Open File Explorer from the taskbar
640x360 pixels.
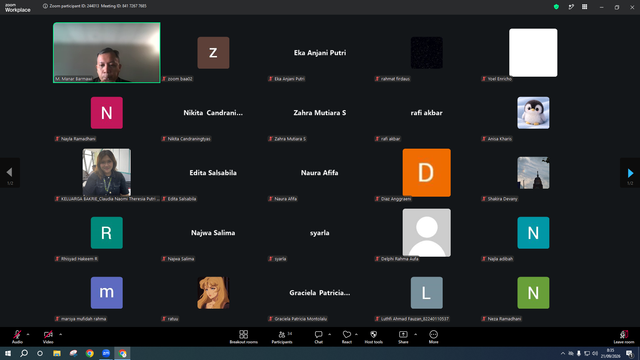coord(57,353)
